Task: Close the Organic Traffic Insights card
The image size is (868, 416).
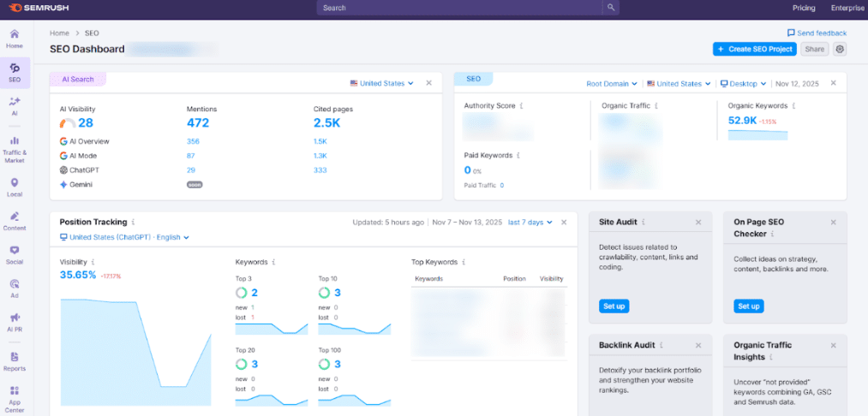Action: (x=833, y=345)
